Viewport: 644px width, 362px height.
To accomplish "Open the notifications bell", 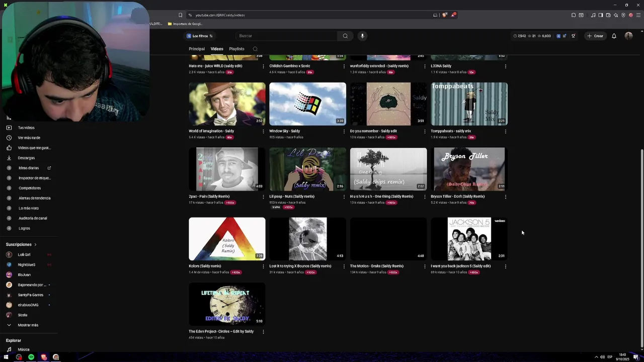I will point(614,36).
